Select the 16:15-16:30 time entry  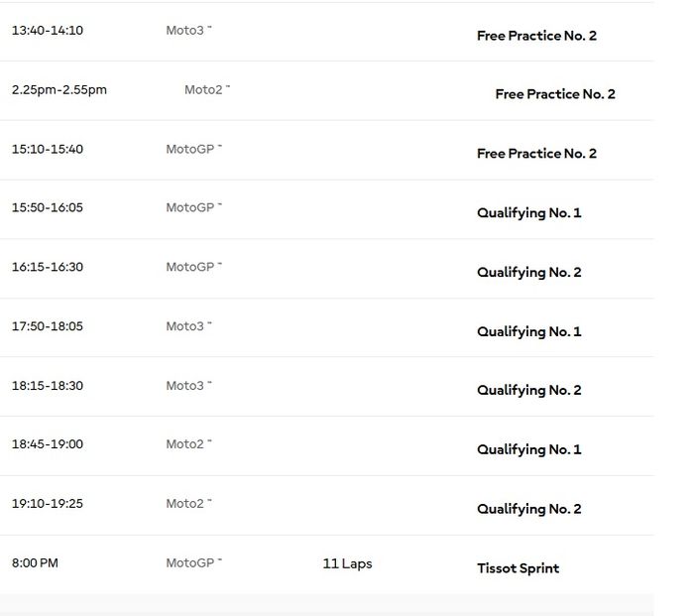click(x=48, y=267)
